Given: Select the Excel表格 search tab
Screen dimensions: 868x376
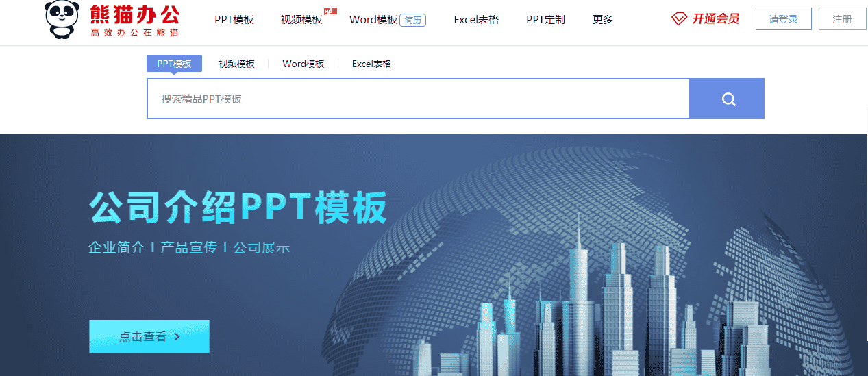Looking at the screenshot, I should 371,64.
